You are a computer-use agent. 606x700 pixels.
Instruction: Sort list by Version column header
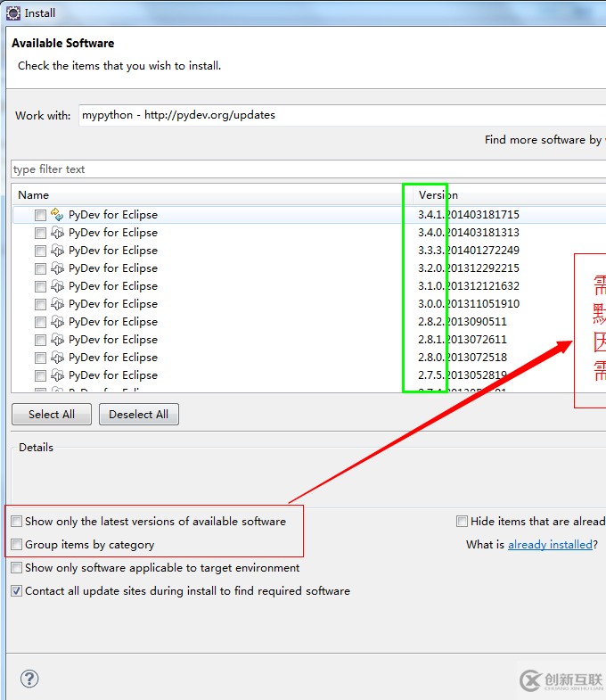[509, 195]
